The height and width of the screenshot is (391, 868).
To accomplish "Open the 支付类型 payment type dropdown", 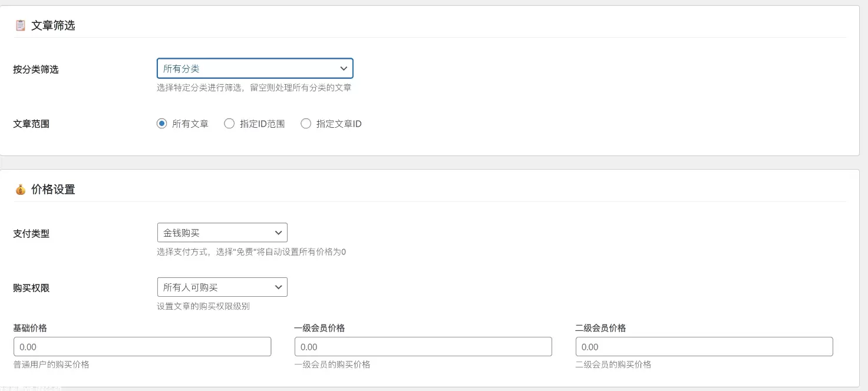I will point(222,232).
